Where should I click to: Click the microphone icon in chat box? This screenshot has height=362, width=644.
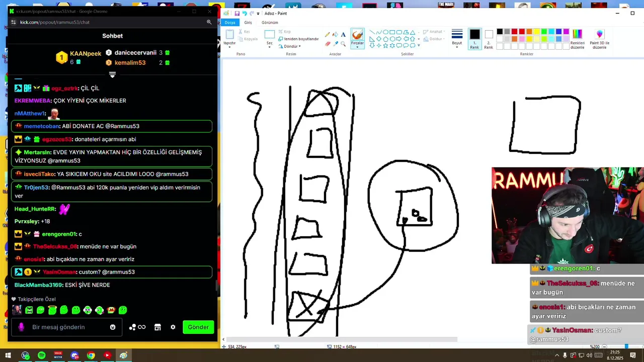coord(21,327)
